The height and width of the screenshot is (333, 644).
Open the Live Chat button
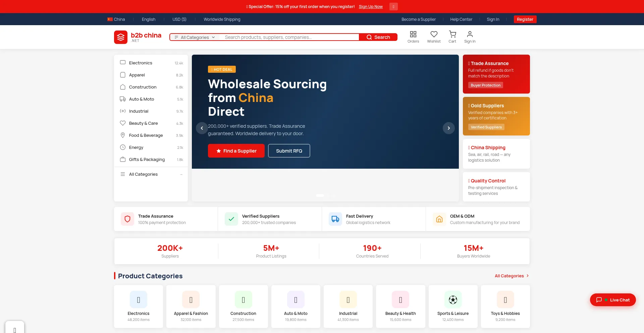(x=613, y=300)
